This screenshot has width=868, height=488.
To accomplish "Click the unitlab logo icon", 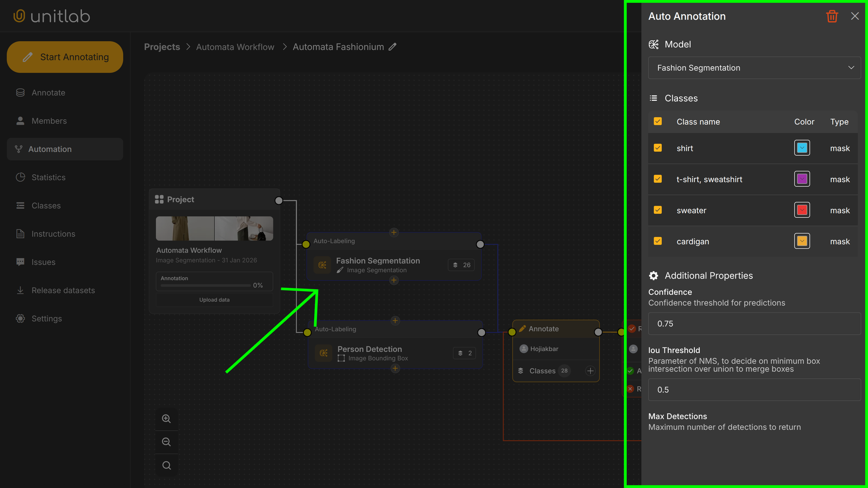I will 18,16.
